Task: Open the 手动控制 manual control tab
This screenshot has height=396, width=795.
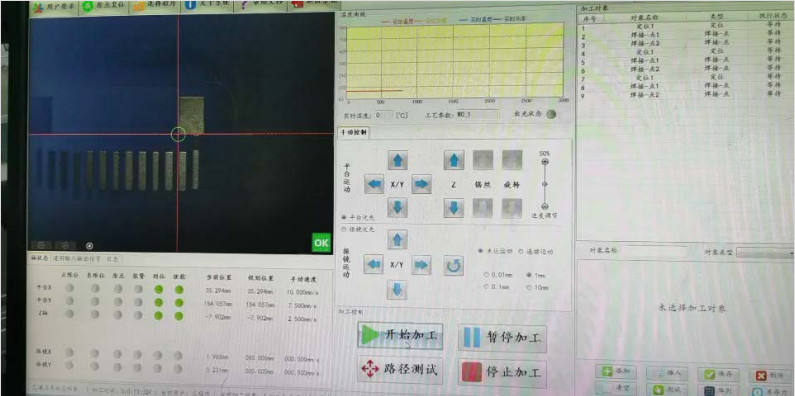Action: [x=353, y=133]
